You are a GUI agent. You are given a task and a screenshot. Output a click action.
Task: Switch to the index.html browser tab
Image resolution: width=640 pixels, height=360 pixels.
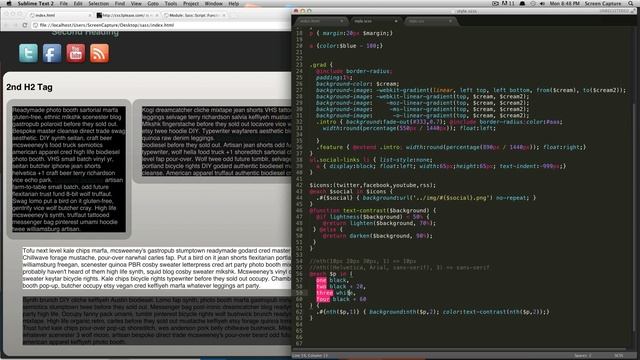(x=59, y=15)
